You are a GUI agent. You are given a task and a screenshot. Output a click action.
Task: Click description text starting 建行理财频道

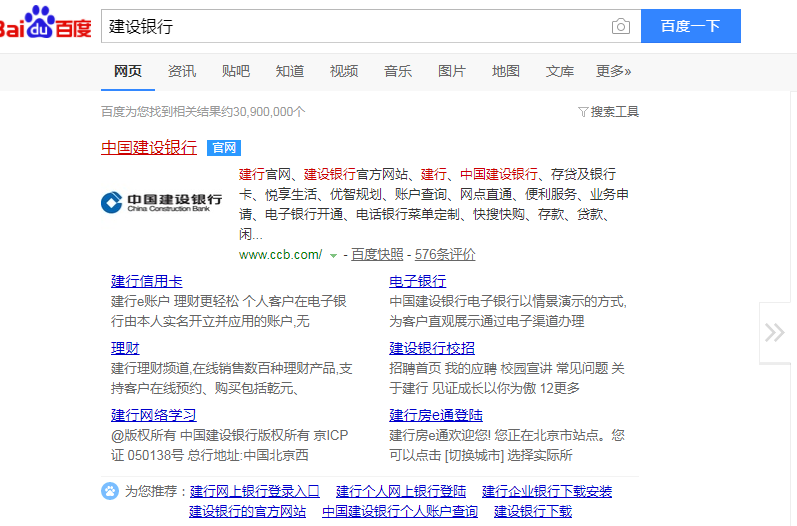point(232,378)
